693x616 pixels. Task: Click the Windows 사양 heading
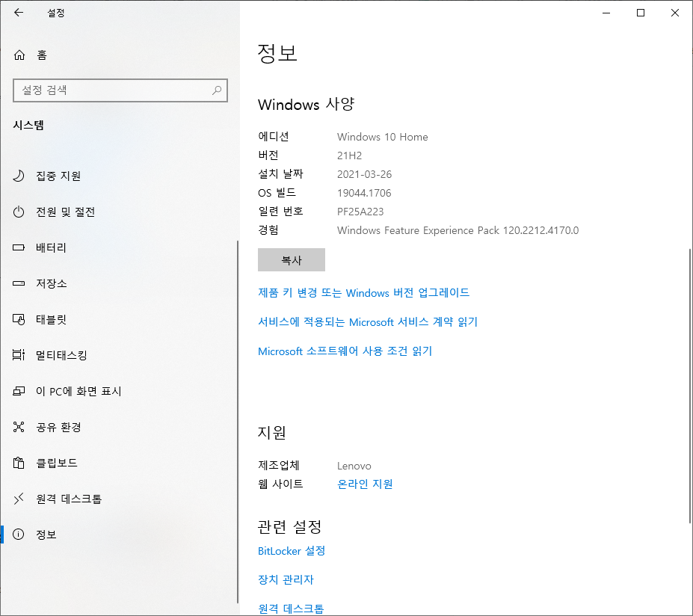point(306,105)
